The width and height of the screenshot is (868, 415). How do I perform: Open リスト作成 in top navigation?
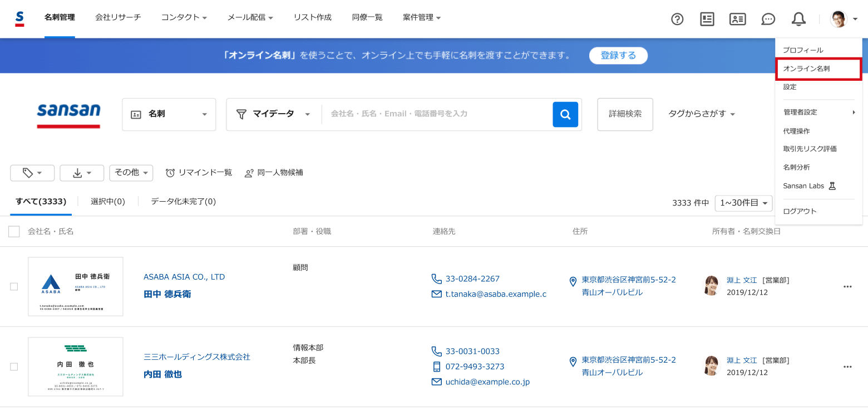click(313, 18)
